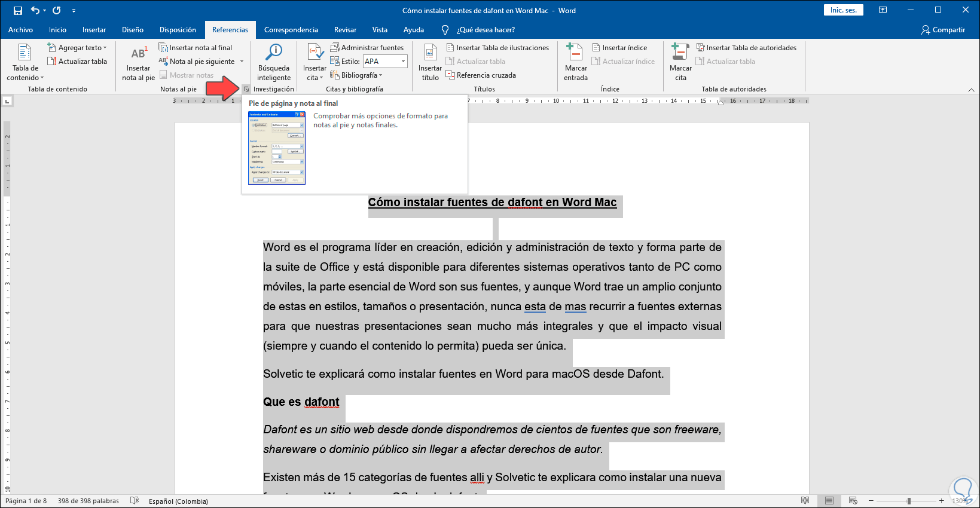Open ribbon display options

[x=883, y=10]
